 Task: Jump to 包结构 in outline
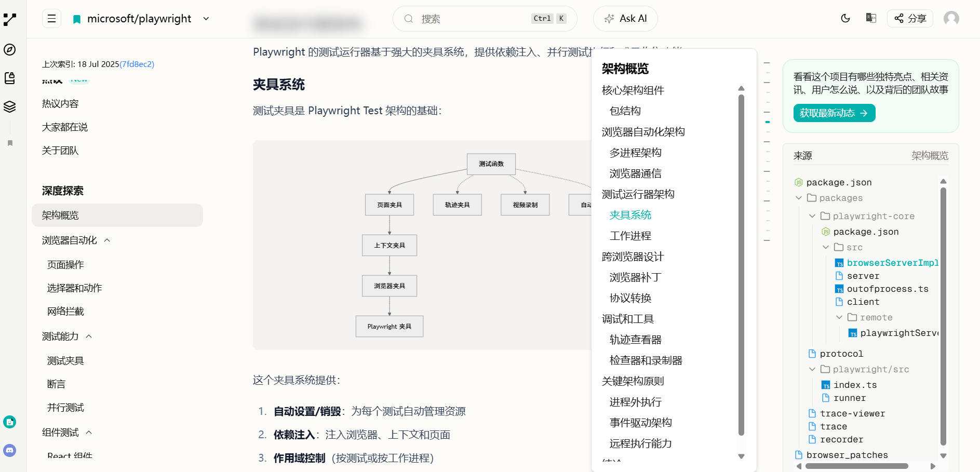[625, 111]
